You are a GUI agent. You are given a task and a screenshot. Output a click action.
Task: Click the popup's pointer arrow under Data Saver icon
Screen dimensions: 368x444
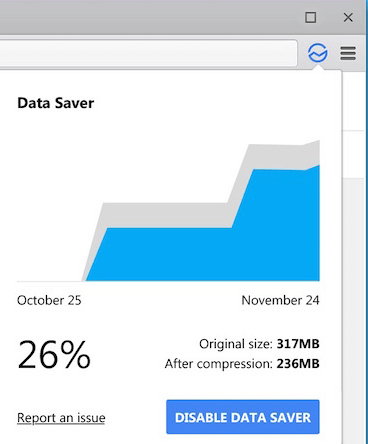[x=318, y=67]
